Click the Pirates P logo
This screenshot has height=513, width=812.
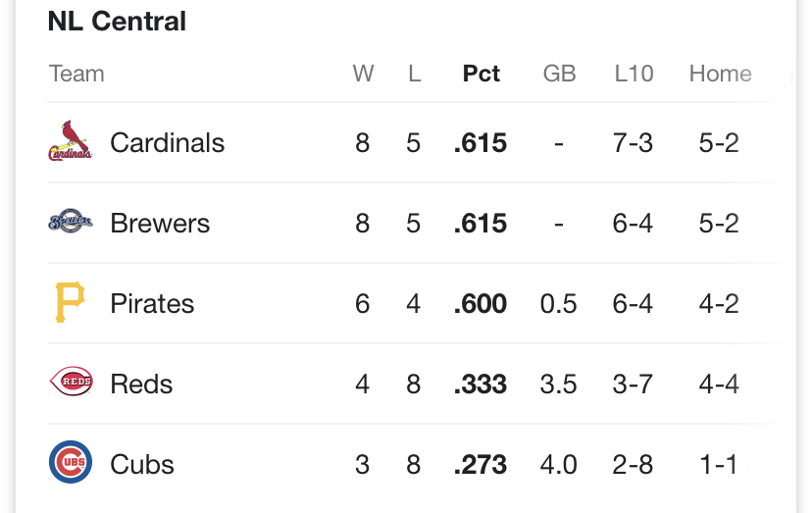point(70,302)
